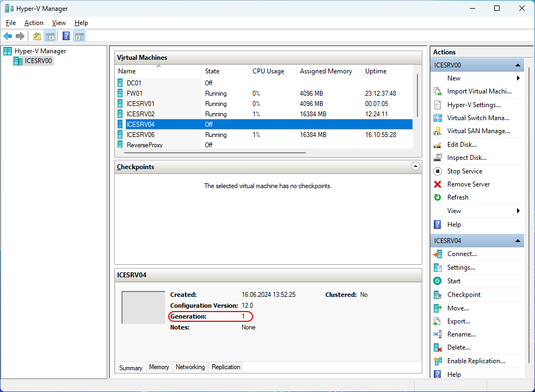This screenshot has width=535, height=392.
Task: Click the ICESRV04 preview thumbnail
Action: click(x=143, y=308)
